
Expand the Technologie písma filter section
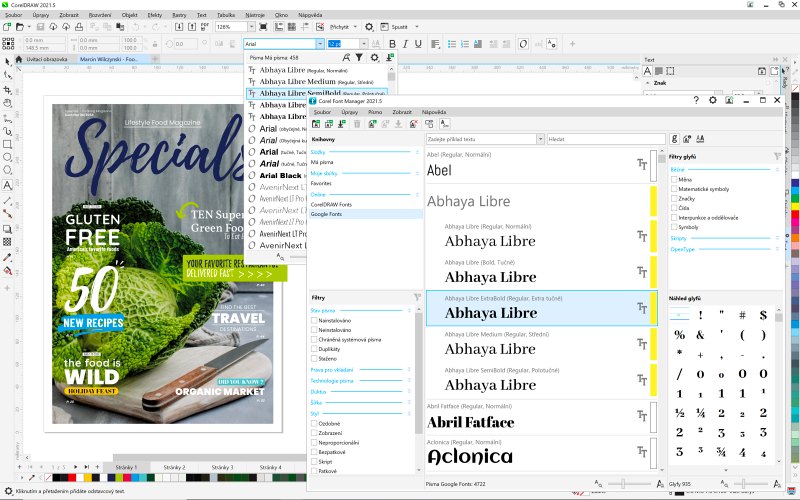(409, 381)
